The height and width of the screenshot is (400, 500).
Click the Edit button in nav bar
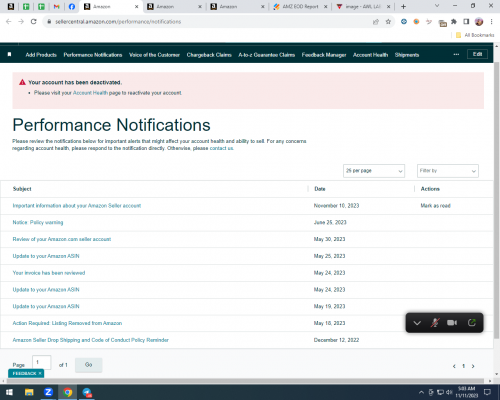tap(477, 54)
